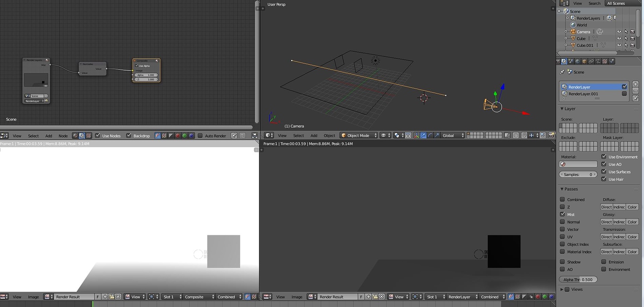Enable rotate manipulator arc icon
This screenshot has height=307, width=644.
[430, 135]
